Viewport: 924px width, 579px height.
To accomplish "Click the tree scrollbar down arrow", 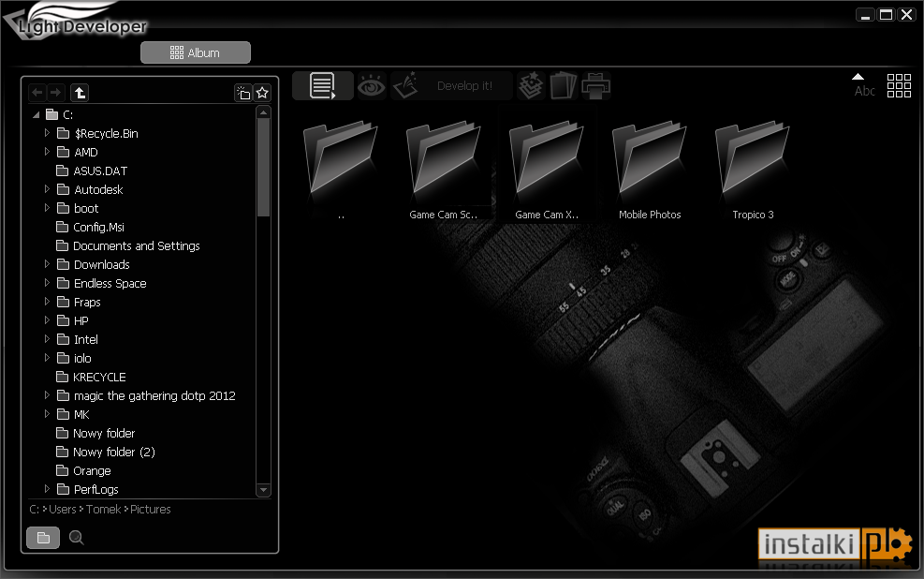I will point(263,489).
